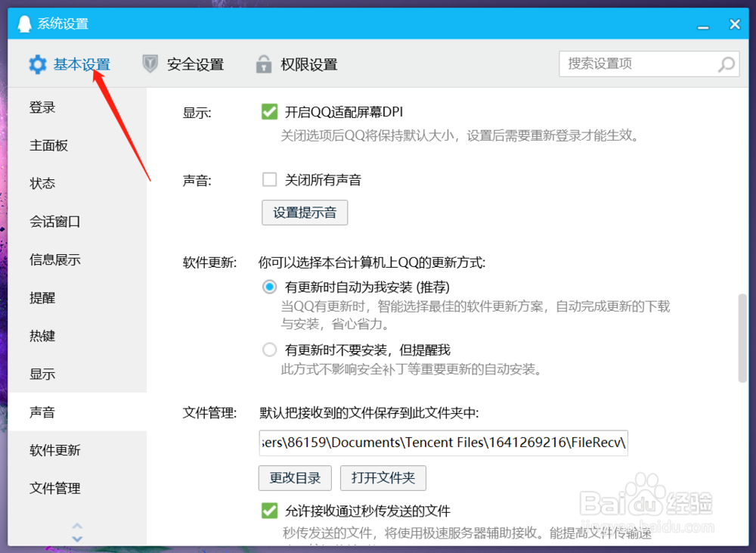The width and height of the screenshot is (756, 553).
Task: Open 显示 section in sidebar
Action: 77,374
